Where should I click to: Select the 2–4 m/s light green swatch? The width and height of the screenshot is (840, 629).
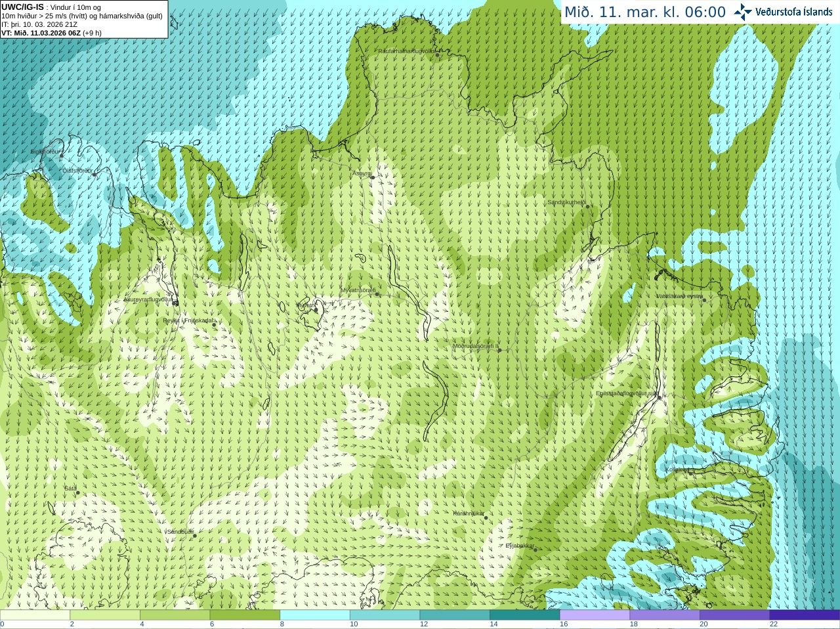pos(105,615)
